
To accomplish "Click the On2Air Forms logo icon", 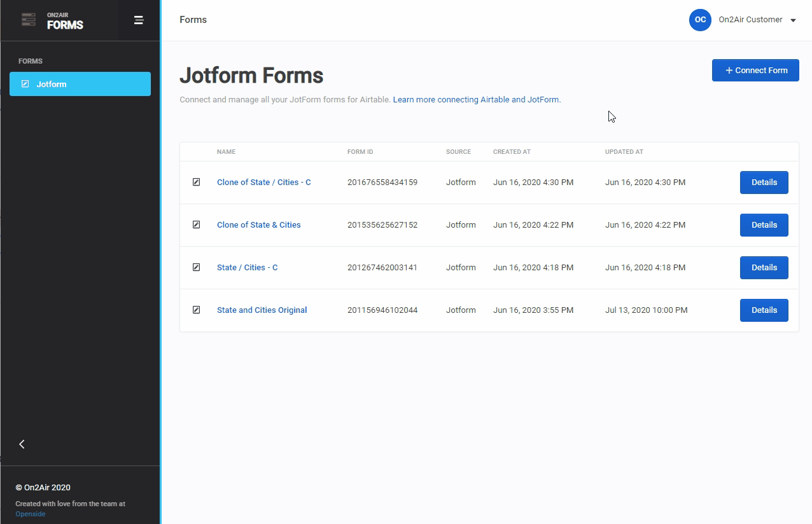I will [x=29, y=20].
